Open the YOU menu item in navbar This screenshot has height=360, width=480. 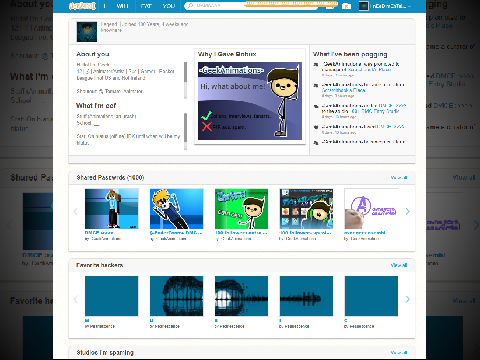(169, 6)
